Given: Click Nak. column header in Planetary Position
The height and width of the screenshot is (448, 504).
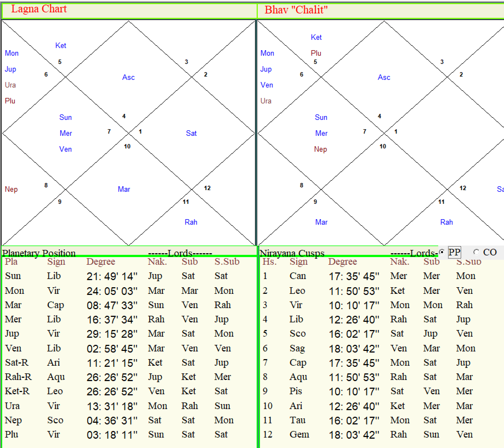Looking at the screenshot, I should 157,261.
